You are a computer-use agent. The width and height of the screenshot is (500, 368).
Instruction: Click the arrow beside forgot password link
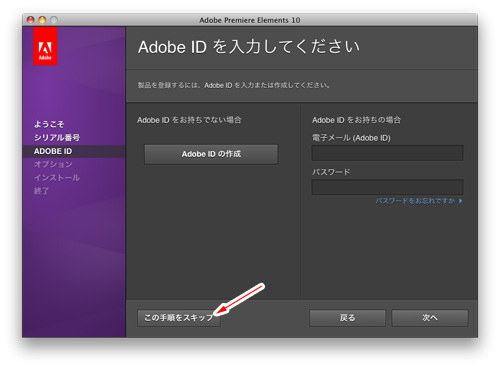pos(460,201)
